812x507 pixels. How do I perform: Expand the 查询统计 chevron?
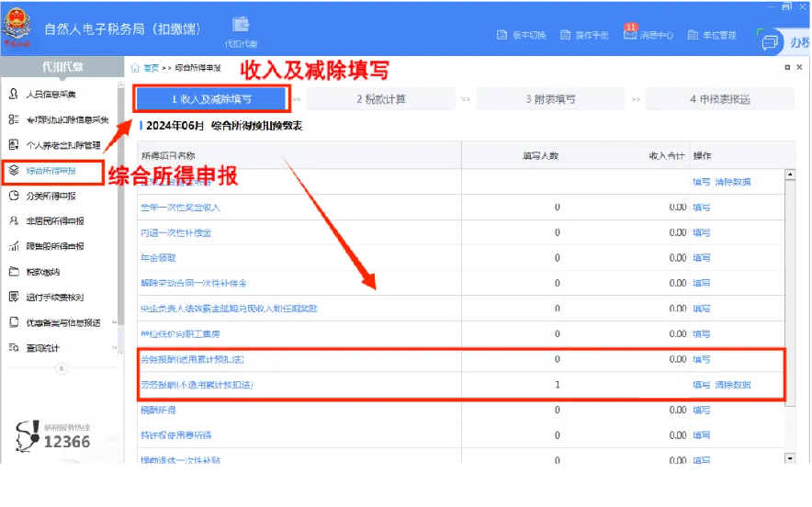click(115, 347)
